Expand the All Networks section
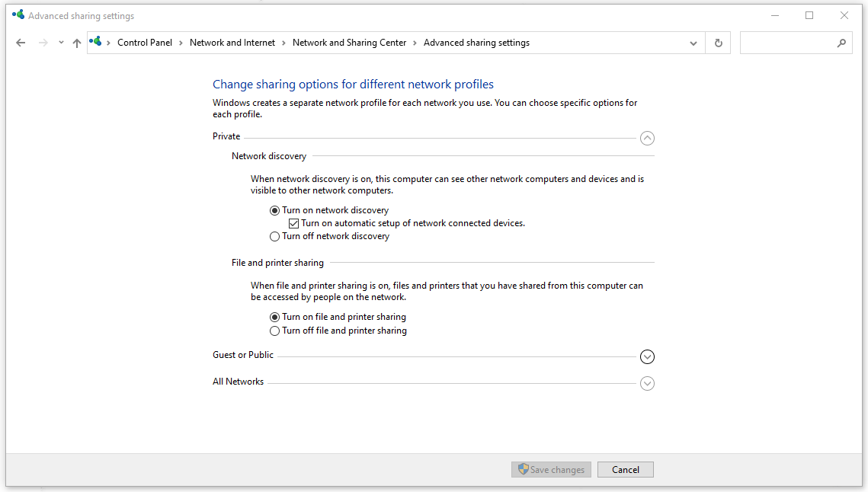Image resolution: width=868 pixels, height=492 pixels. tap(647, 383)
